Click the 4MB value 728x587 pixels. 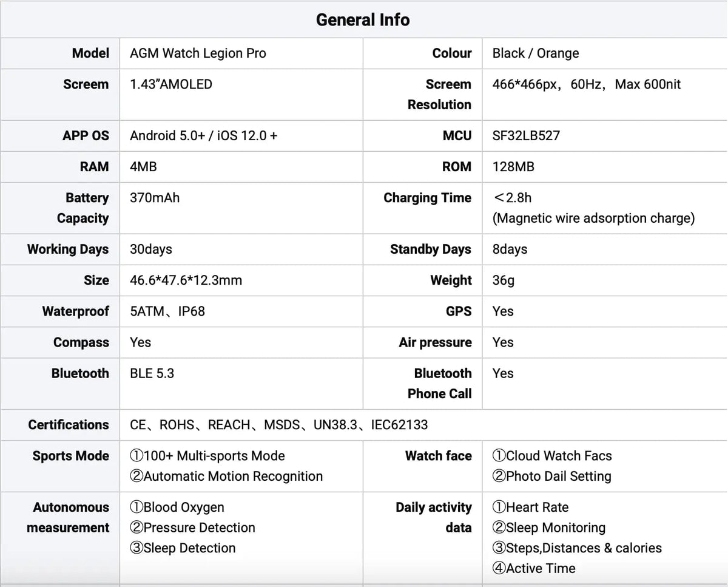click(x=143, y=166)
